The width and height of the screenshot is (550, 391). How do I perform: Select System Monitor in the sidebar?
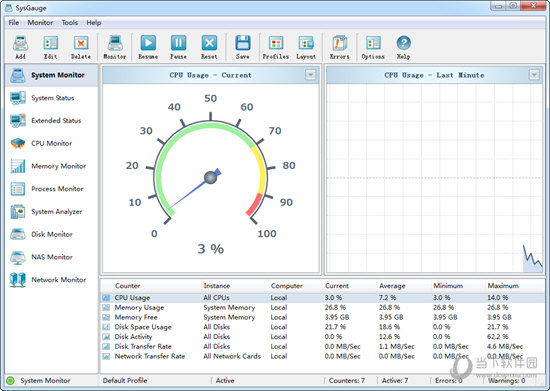tap(52, 75)
